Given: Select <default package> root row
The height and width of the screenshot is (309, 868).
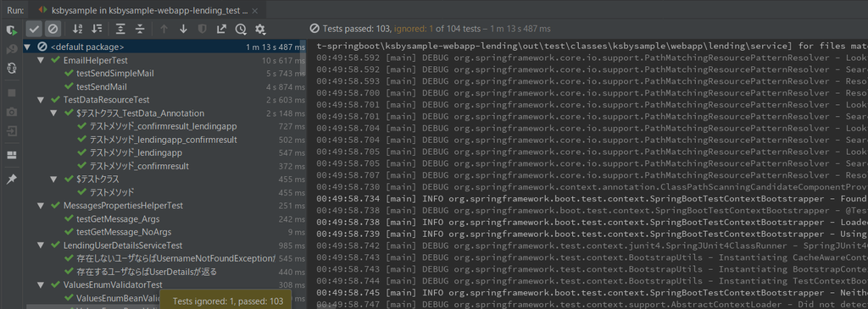Looking at the screenshot, I should click(164, 47).
